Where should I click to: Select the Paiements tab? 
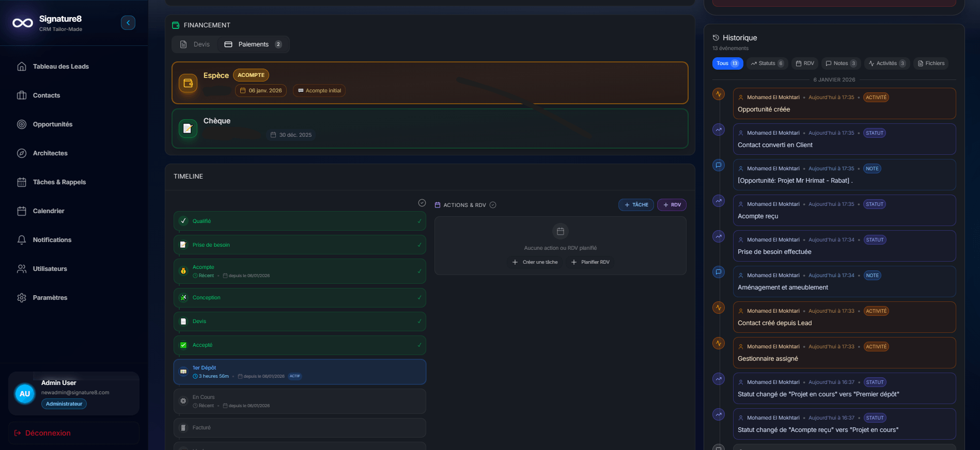point(253,44)
